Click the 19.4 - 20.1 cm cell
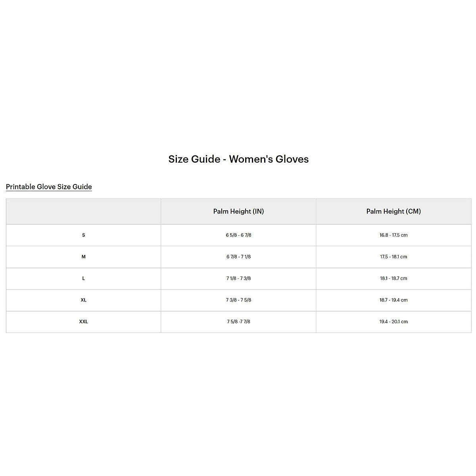Screen dimensions: 476x476 point(393,322)
